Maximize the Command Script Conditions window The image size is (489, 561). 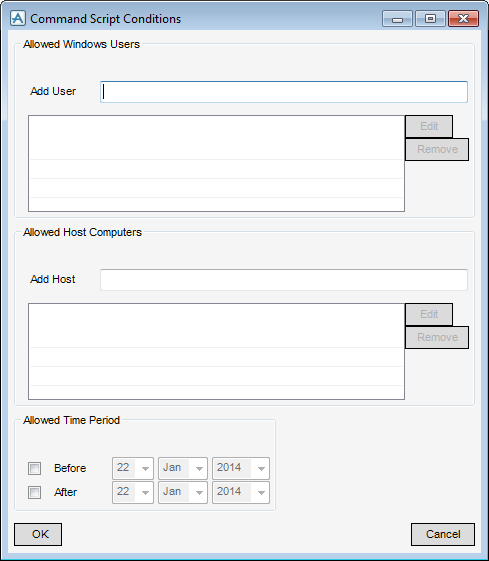coord(430,19)
